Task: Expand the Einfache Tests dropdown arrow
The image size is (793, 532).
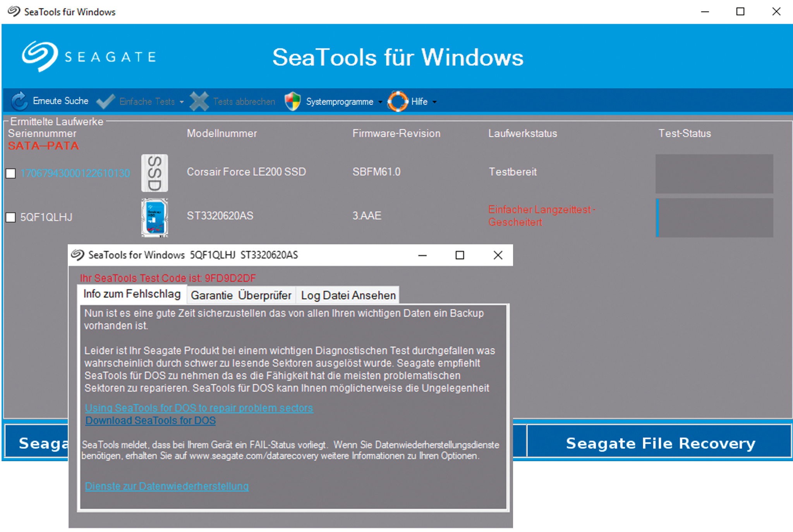Action: 182,102
